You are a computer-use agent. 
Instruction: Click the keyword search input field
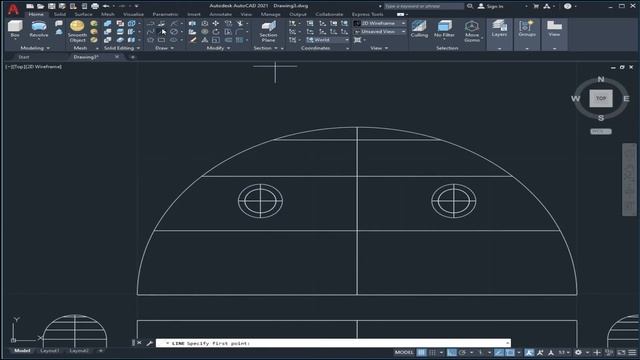tap(424, 6)
